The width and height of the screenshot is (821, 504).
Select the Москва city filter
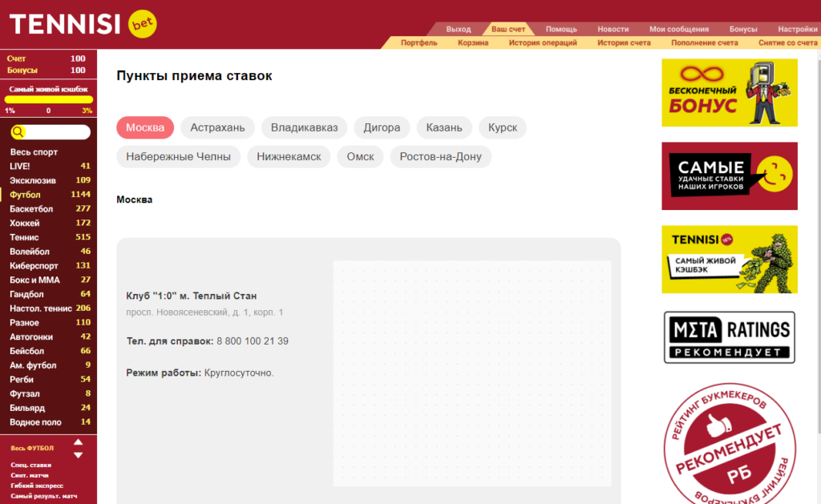(x=145, y=127)
